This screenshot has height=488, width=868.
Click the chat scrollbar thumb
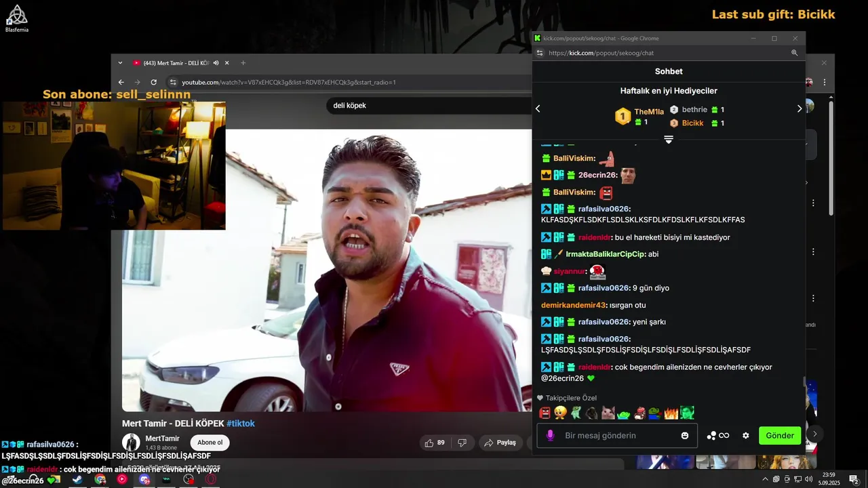(804, 382)
